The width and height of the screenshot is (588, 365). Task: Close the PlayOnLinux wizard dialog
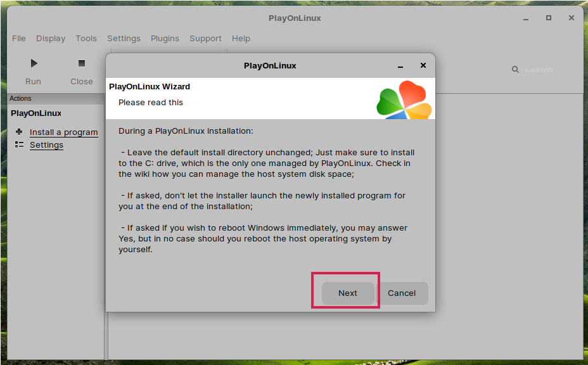point(423,65)
